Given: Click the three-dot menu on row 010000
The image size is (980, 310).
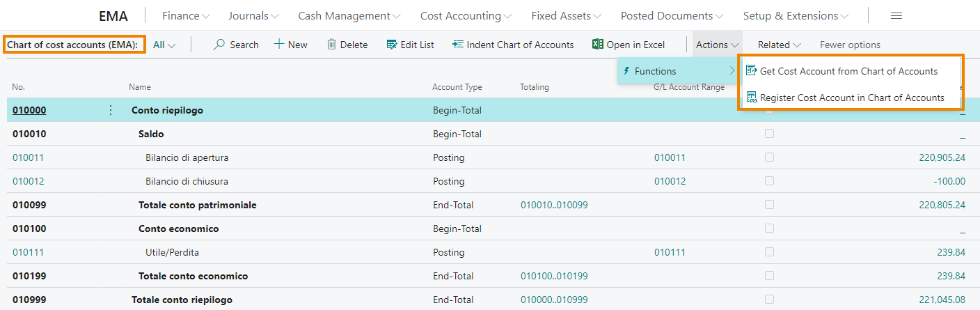Looking at the screenshot, I should pyautogui.click(x=110, y=110).
